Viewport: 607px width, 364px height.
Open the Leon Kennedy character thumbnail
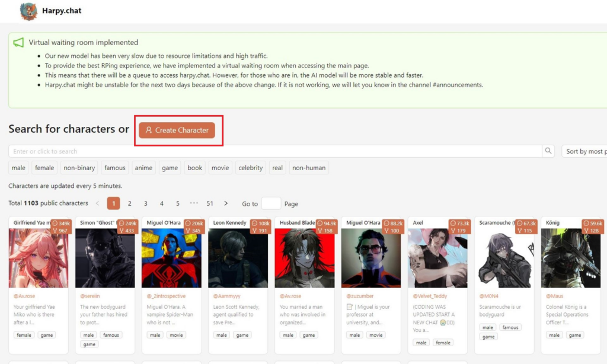point(238,258)
